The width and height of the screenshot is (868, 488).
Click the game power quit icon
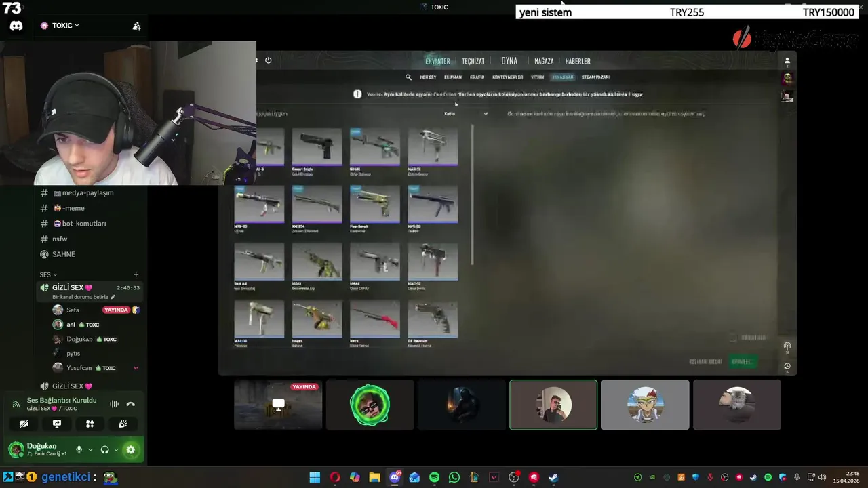pyautogui.click(x=269, y=60)
